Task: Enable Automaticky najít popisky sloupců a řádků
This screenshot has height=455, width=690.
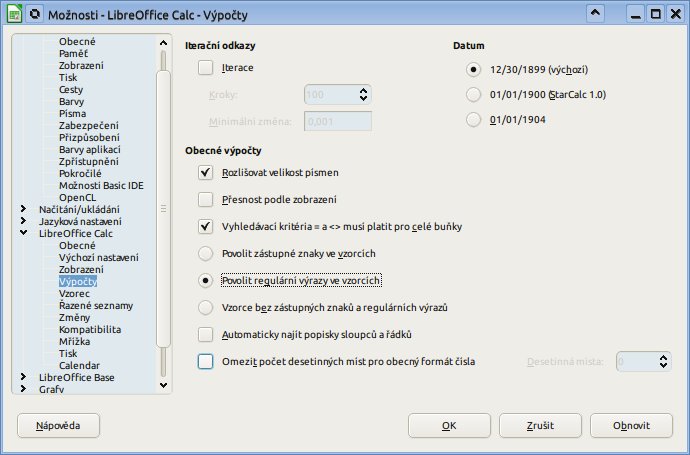Action: click(x=206, y=334)
